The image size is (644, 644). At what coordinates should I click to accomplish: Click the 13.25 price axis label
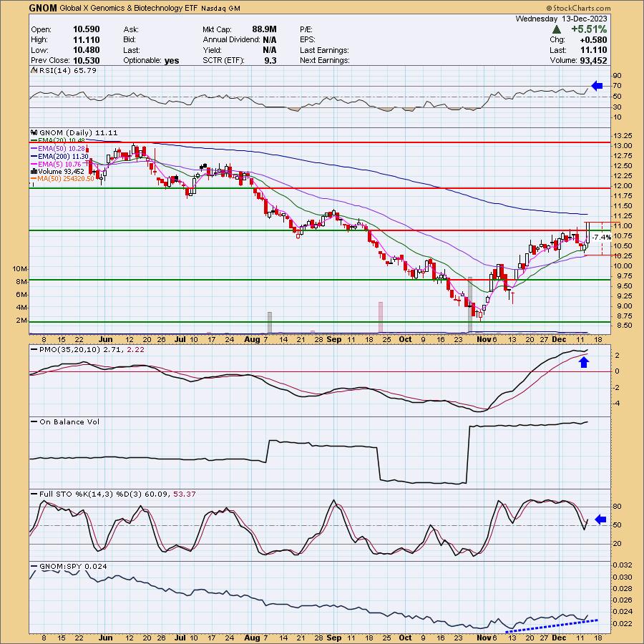pos(623,135)
